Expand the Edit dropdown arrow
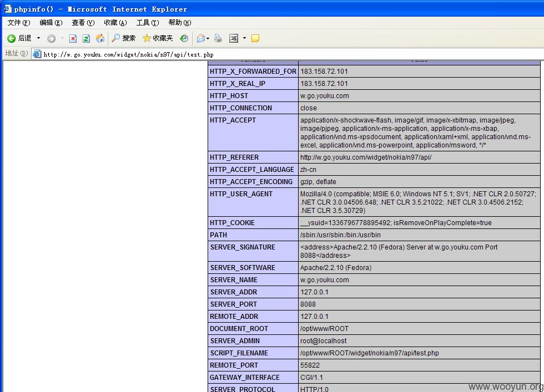The image size is (544, 392). pyautogui.click(x=244, y=38)
